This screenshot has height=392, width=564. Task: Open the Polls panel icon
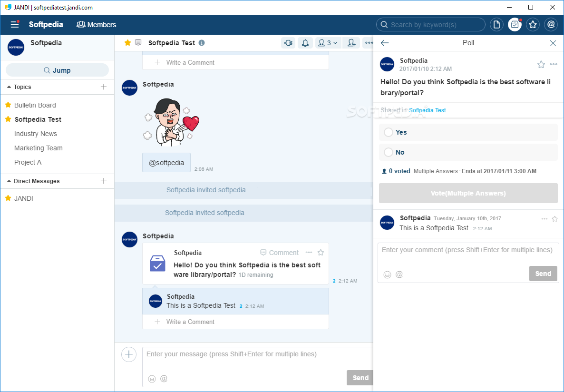coord(515,24)
